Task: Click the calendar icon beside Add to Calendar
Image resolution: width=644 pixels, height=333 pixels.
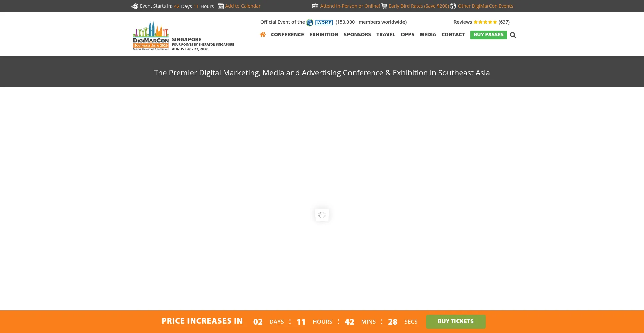Action: pyautogui.click(x=221, y=6)
